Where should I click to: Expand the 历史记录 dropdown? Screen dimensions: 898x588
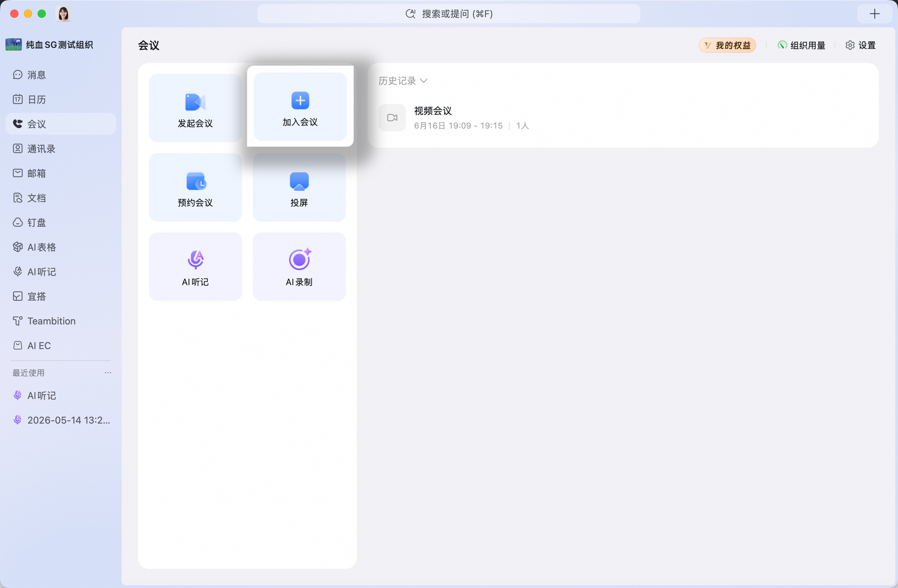[403, 81]
